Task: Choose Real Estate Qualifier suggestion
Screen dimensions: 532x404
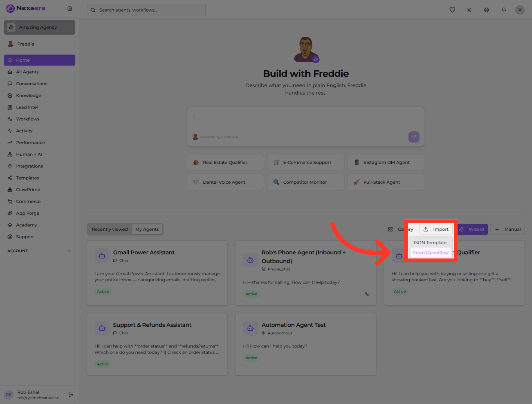Action: tap(225, 162)
